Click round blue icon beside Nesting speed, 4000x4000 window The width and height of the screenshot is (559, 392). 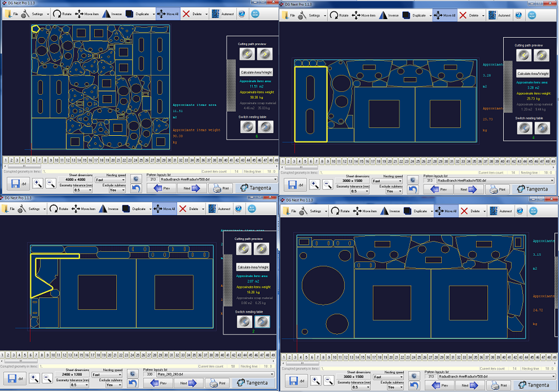coord(135,178)
